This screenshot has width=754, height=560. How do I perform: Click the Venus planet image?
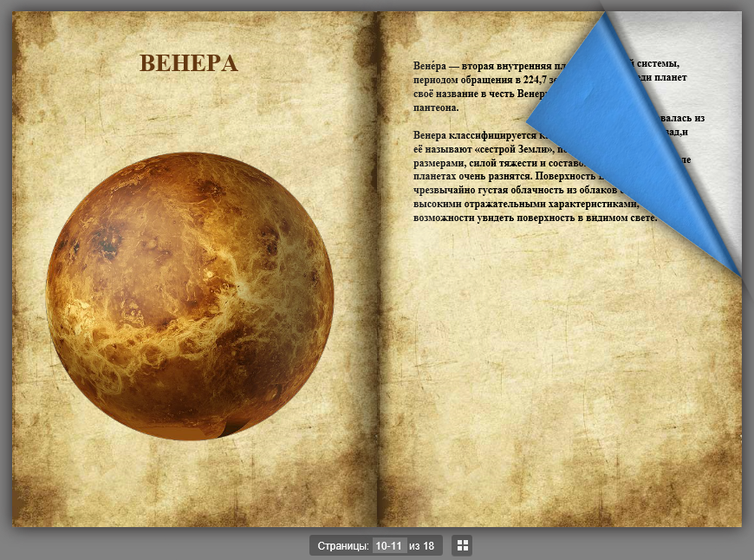(190, 296)
